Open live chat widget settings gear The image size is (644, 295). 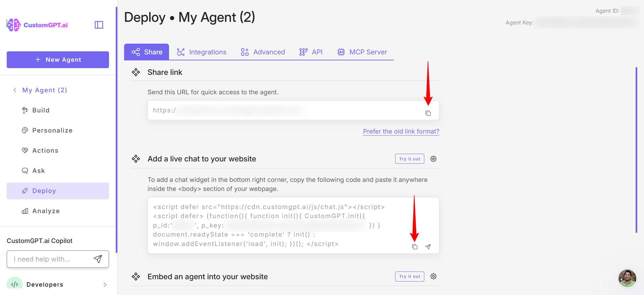click(x=433, y=159)
